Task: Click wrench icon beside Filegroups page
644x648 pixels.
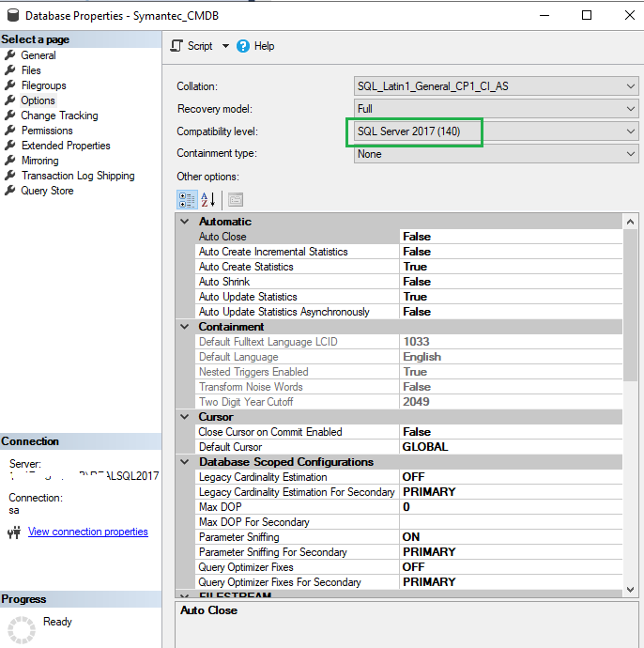Action: coord(10,85)
